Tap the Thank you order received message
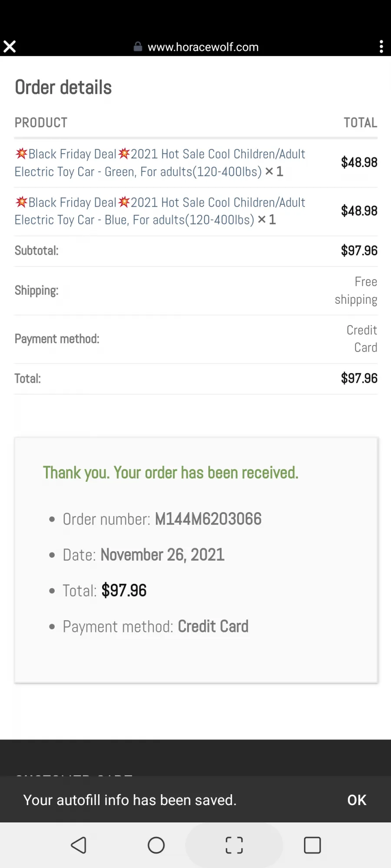The image size is (391, 868). [x=171, y=473]
